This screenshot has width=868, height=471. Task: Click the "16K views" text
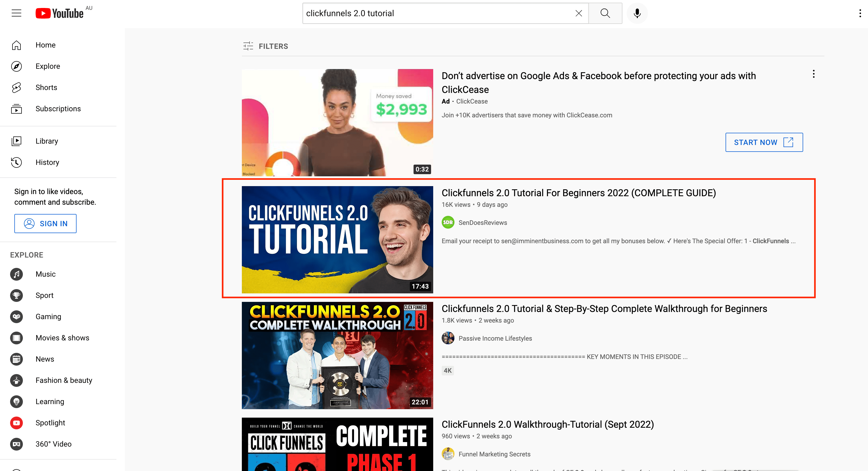coord(456,204)
